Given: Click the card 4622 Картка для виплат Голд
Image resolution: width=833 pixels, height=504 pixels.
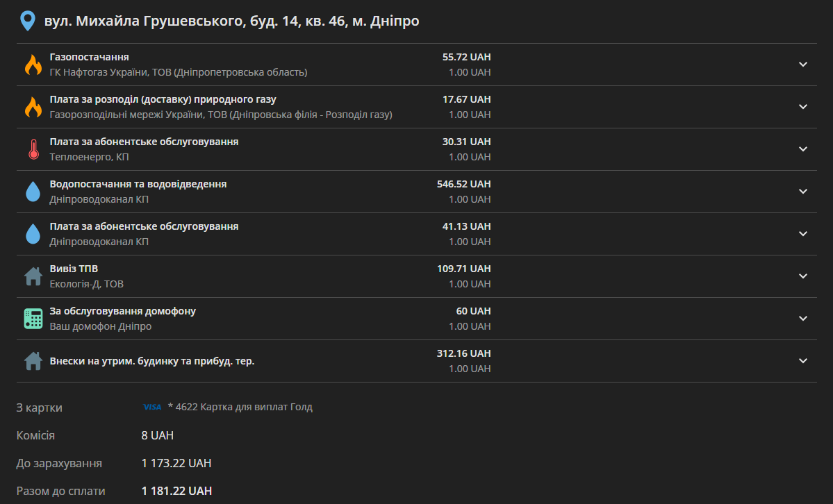Looking at the screenshot, I should tap(240, 407).
